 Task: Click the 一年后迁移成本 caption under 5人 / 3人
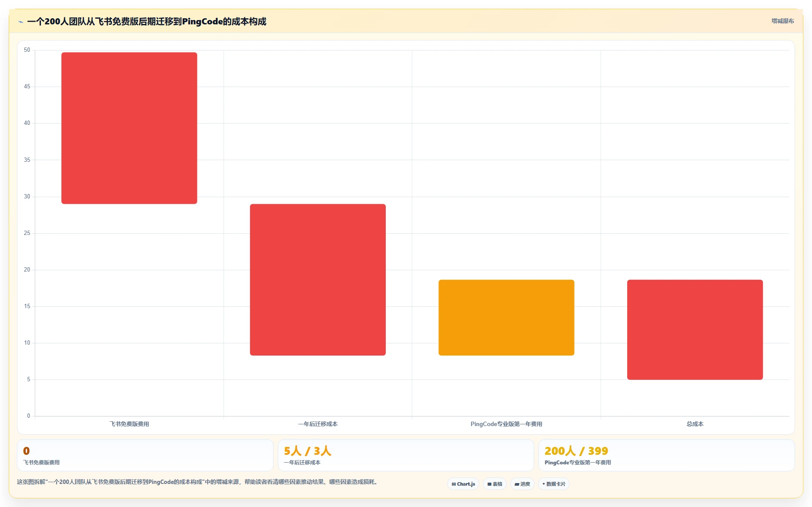point(302,463)
